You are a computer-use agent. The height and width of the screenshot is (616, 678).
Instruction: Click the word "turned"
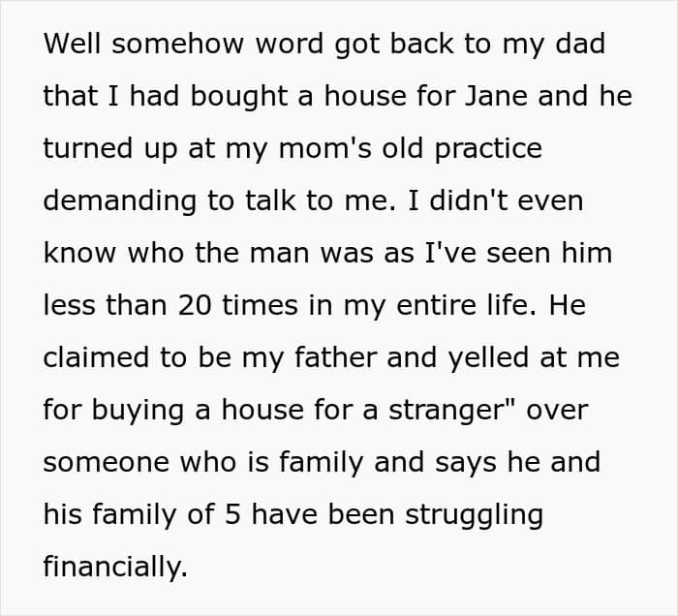tap(87, 148)
